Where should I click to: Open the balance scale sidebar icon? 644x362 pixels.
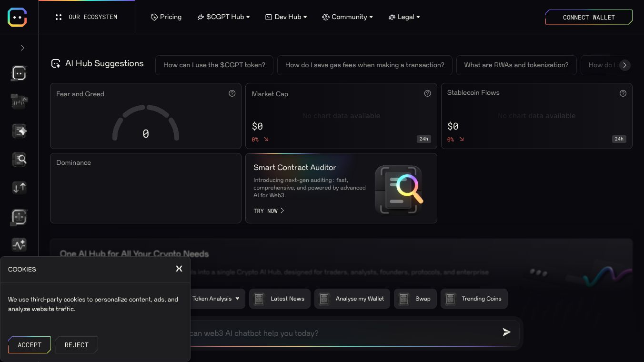19,217
